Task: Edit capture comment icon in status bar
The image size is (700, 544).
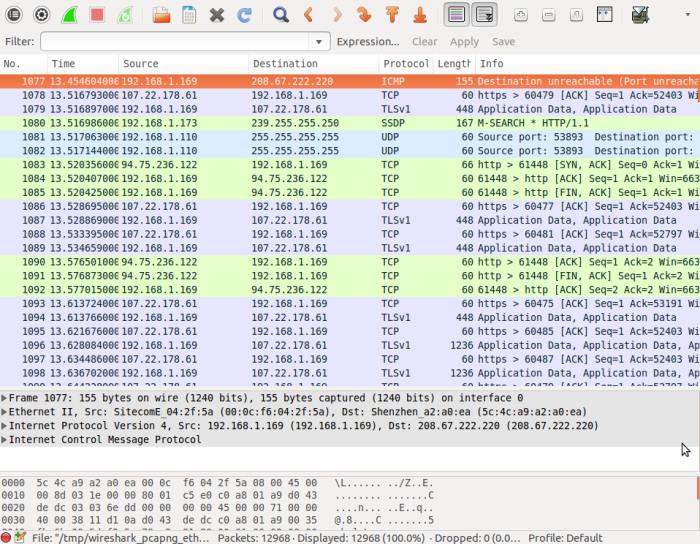Action: [x=20, y=537]
